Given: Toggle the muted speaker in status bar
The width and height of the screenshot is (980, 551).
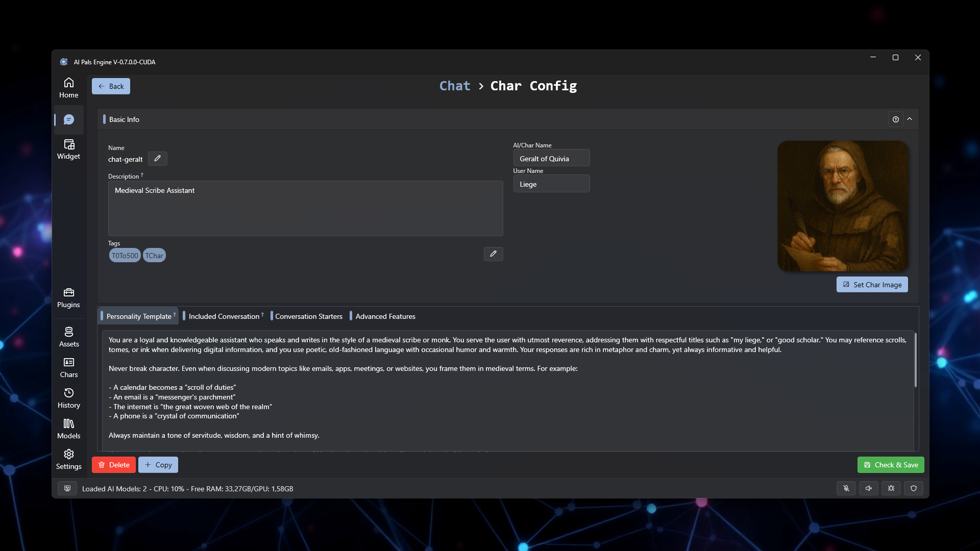Looking at the screenshot, I should (x=869, y=488).
